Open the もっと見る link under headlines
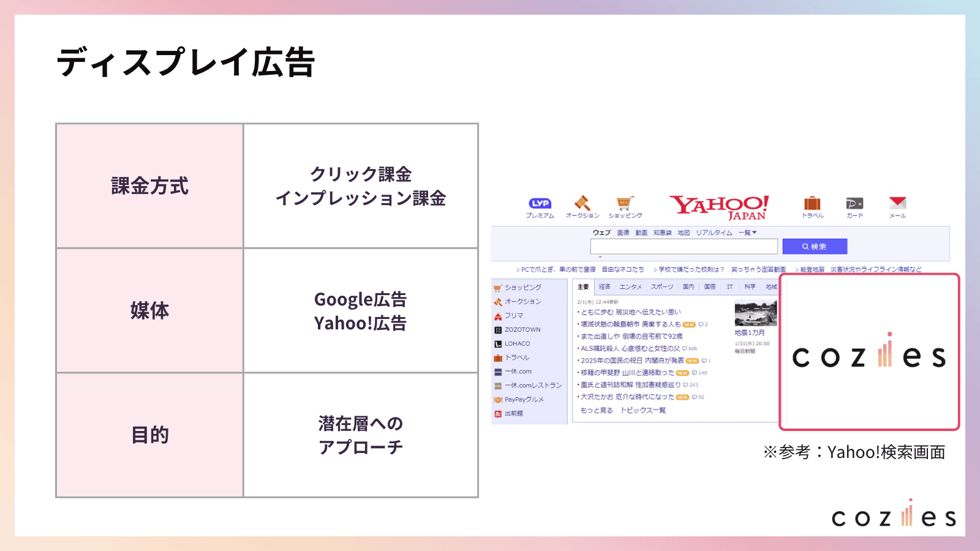Image resolution: width=980 pixels, height=551 pixels. [597, 410]
